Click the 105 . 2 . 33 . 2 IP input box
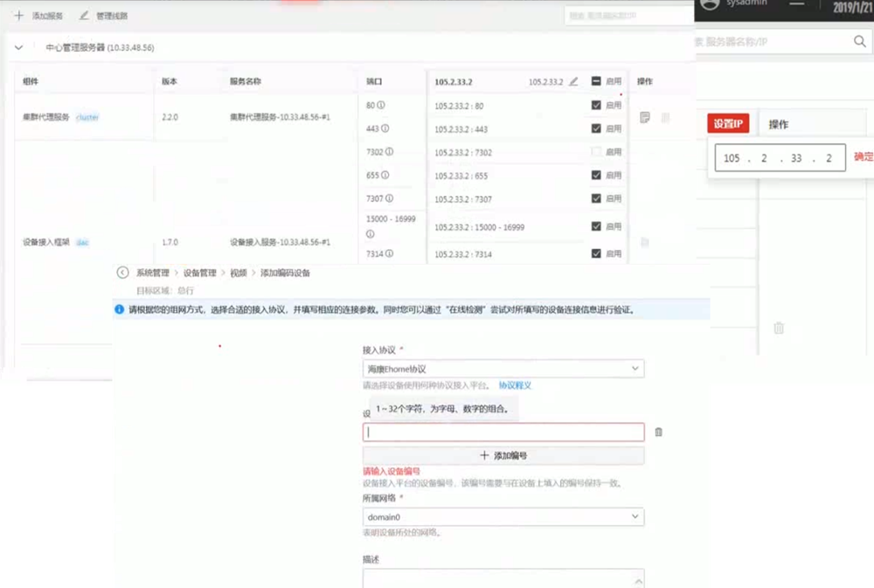The width and height of the screenshot is (874, 588). point(780,158)
